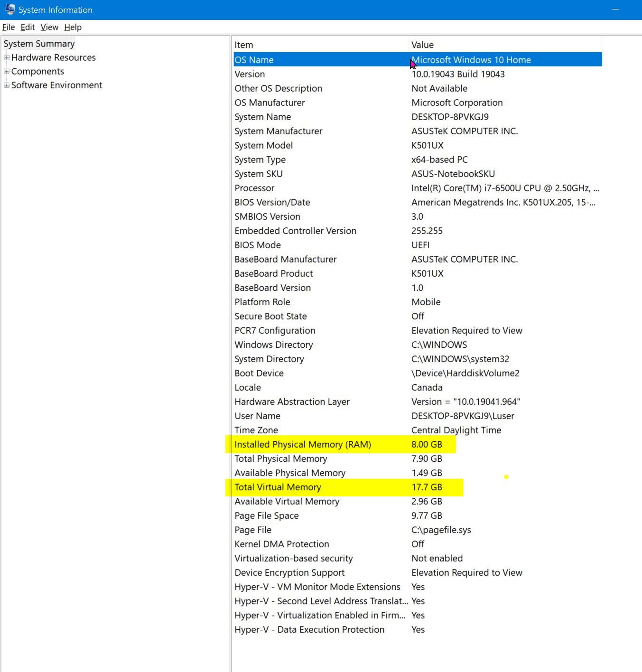Viewport: 642px width, 672px height.
Task: Select Installed Physical Memory (RAM) row
Action: click(418, 444)
